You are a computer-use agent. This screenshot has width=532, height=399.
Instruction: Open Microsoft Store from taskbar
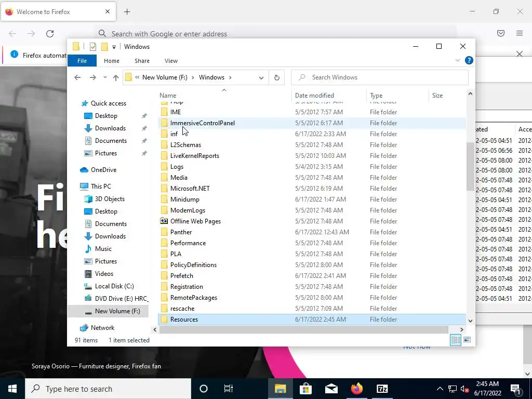coord(305,389)
